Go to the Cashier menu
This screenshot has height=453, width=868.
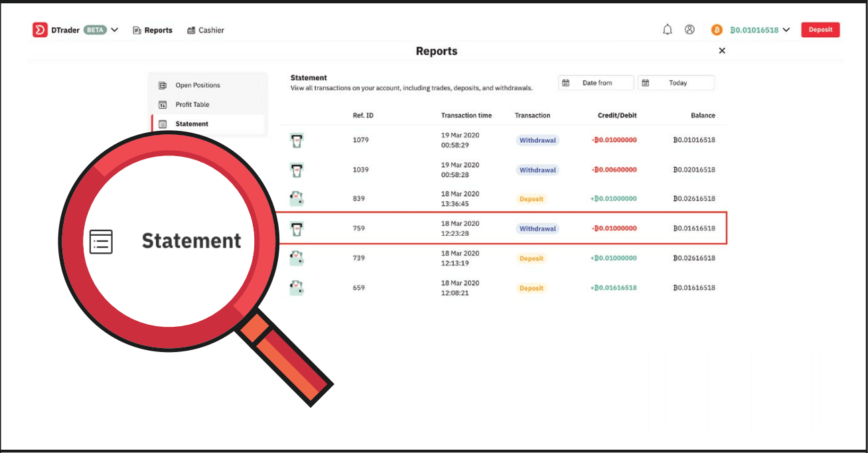coord(206,30)
